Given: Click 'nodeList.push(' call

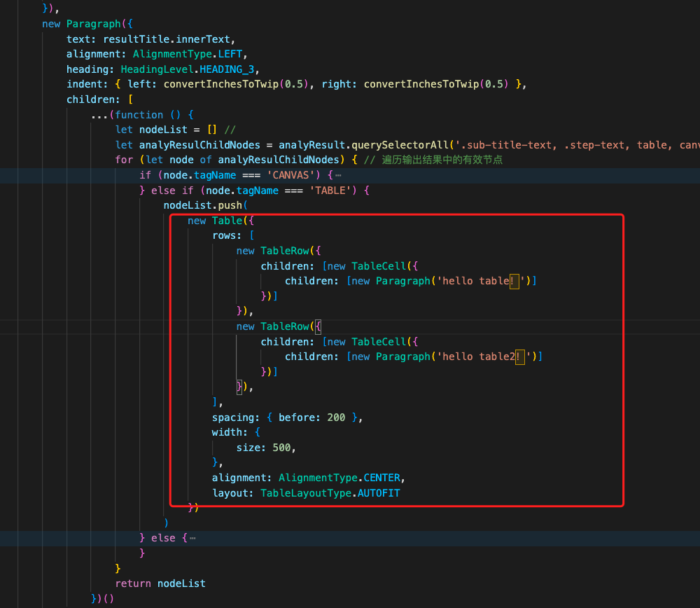Looking at the screenshot, I should [206, 205].
